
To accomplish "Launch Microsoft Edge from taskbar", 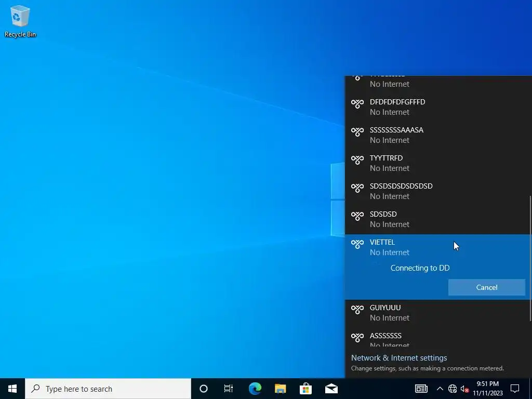I will point(255,389).
